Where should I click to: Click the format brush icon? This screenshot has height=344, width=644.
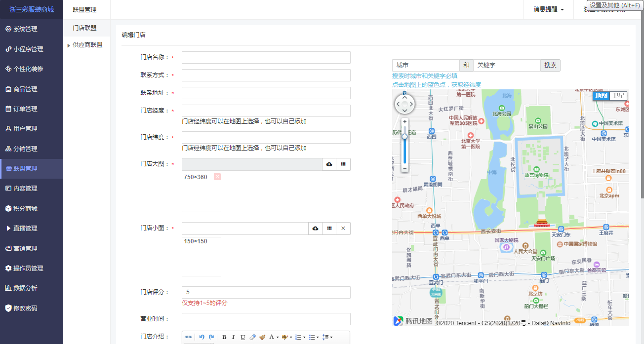(x=262, y=337)
